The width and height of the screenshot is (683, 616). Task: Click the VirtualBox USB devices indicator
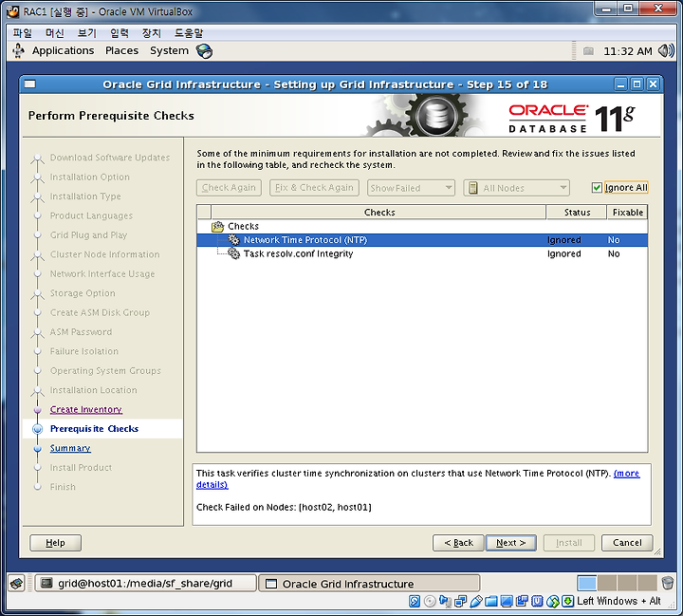pos(475,602)
